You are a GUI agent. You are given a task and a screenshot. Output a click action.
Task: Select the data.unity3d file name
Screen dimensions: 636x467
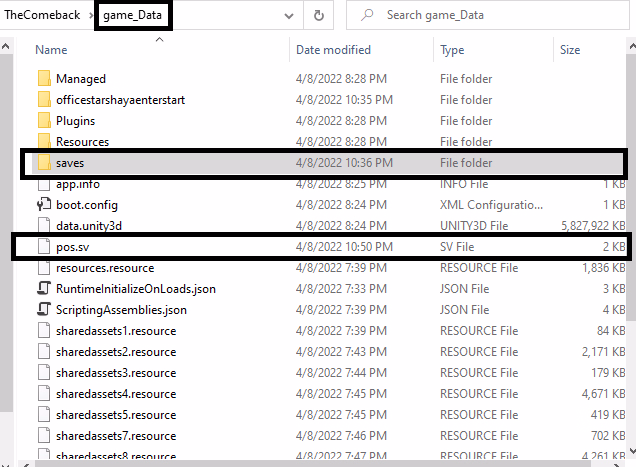click(89, 226)
